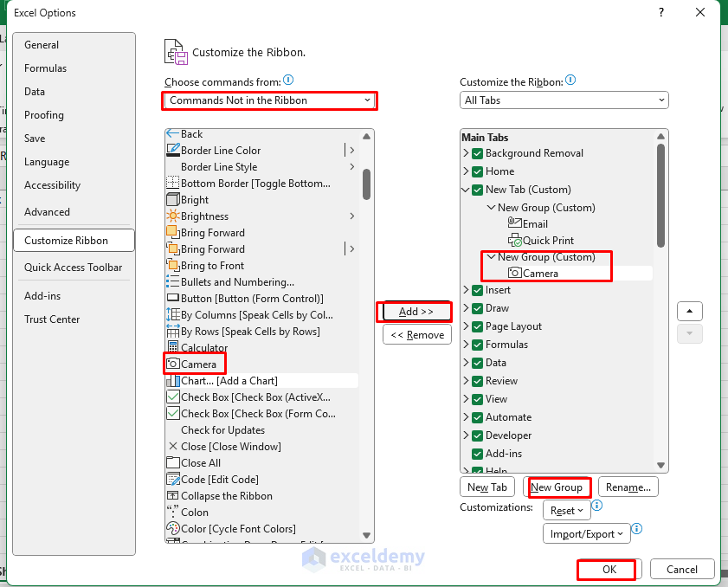Image resolution: width=728 pixels, height=587 pixels.
Task: Pick the Calculator command icon
Action: pyautogui.click(x=173, y=347)
